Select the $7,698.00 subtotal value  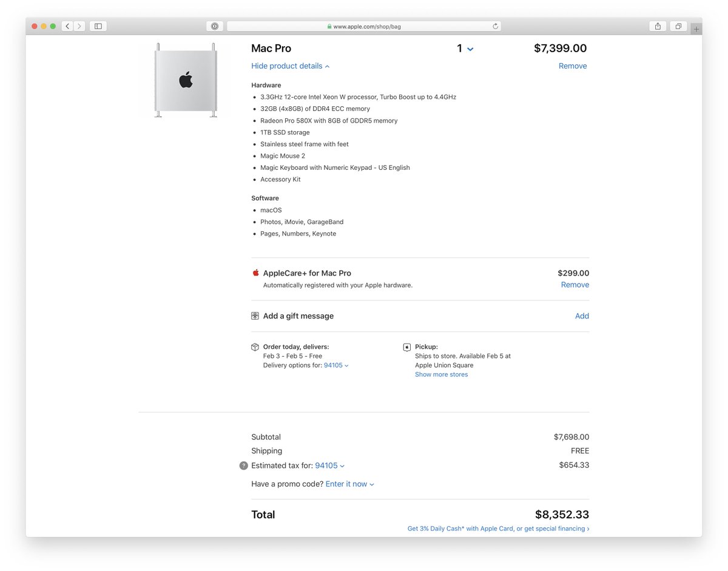[571, 437]
